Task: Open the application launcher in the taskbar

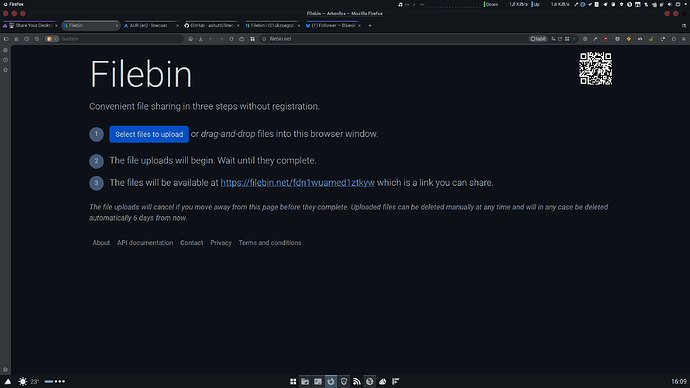Action: pos(293,381)
